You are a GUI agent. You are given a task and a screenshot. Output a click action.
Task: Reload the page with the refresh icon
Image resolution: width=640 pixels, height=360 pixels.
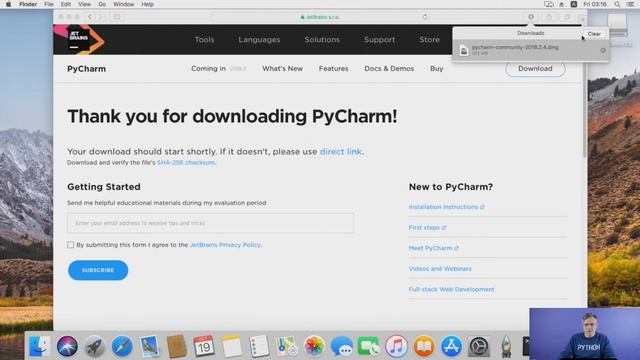[425, 17]
